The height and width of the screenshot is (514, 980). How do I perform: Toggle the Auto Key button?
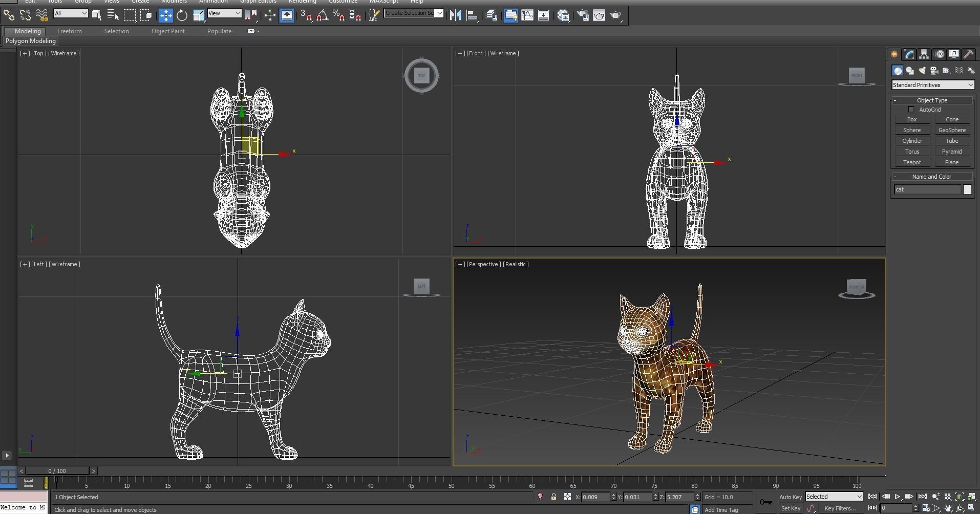[x=791, y=497]
